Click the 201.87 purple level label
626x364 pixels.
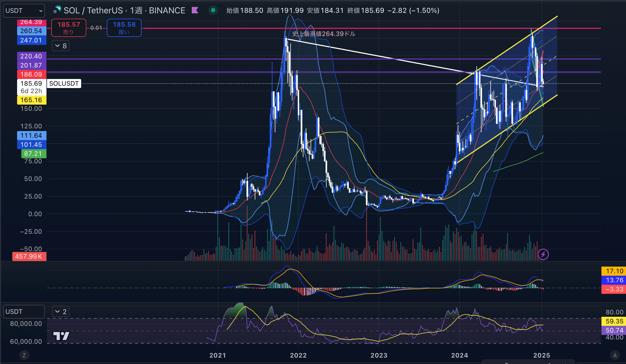click(x=32, y=65)
